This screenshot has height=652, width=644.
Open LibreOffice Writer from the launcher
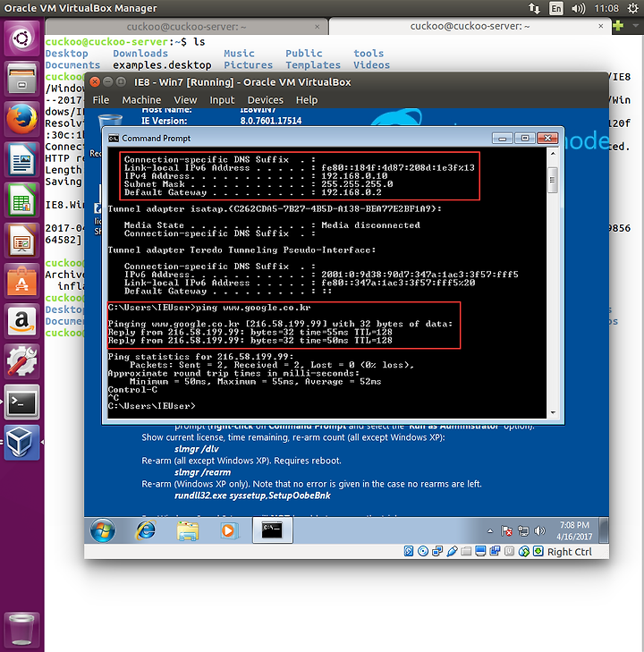[21, 159]
